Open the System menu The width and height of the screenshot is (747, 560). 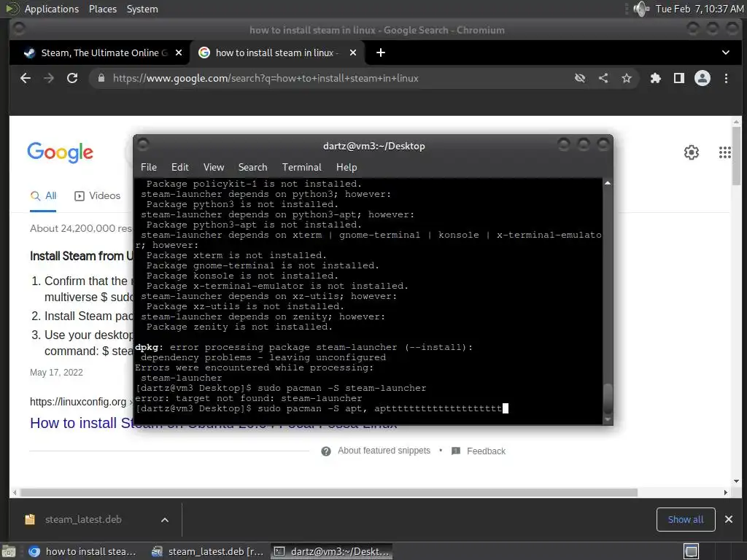click(x=142, y=9)
